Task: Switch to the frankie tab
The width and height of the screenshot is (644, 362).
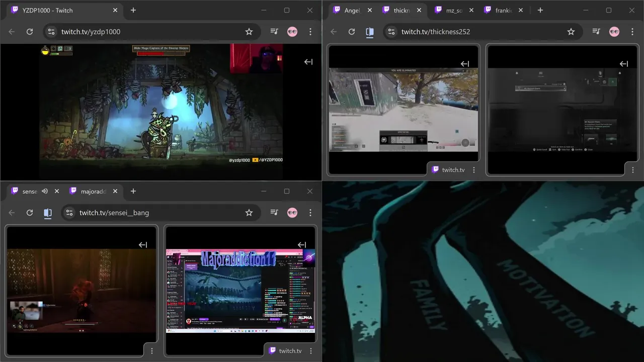Action: pyautogui.click(x=503, y=10)
